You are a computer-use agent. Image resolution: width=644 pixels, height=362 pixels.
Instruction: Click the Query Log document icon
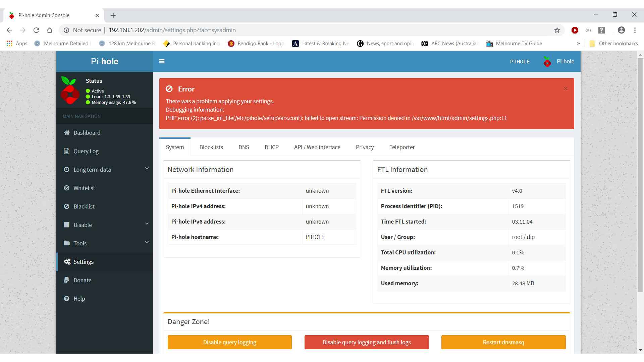pos(67,151)
